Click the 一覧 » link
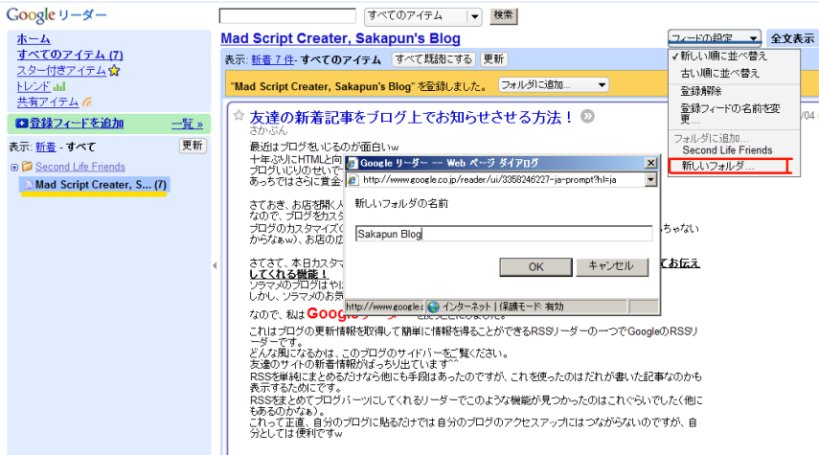The height and width of the screenshot is (455, 819). click(x=187, y=124)
